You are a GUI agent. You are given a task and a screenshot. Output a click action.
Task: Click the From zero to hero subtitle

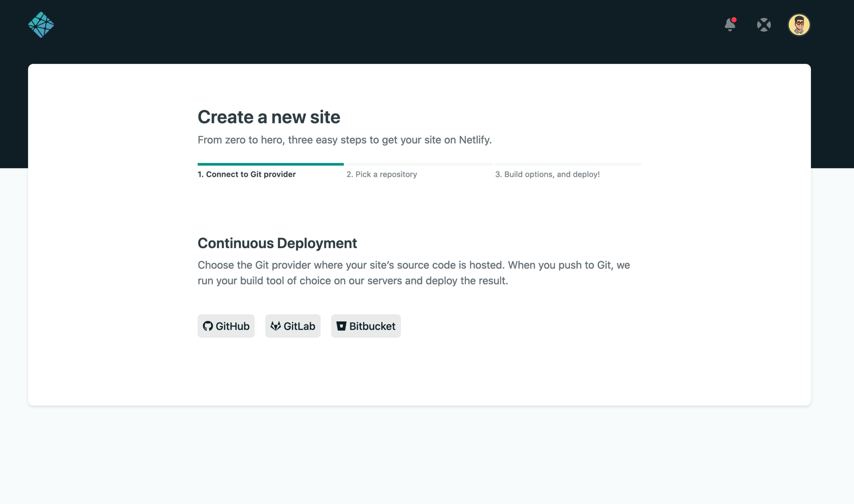point(344,140)
